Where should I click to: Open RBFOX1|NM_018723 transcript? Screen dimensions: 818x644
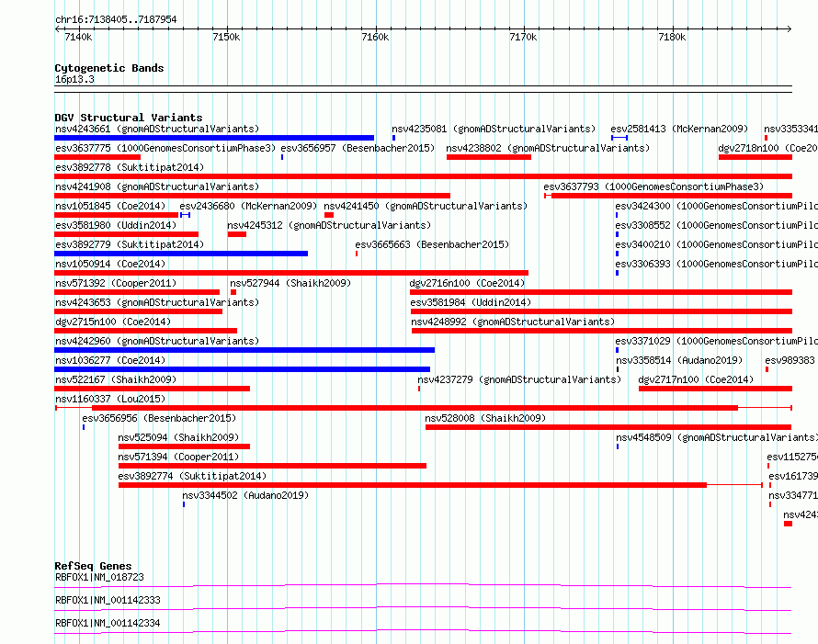click(x=99, y=577)
